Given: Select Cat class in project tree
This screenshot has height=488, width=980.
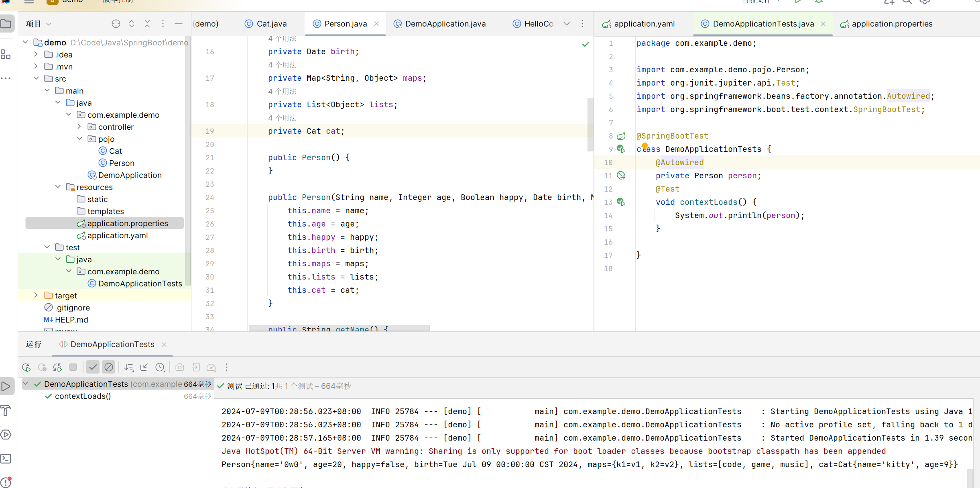Looking at the screenshot, I should [110, 151].
